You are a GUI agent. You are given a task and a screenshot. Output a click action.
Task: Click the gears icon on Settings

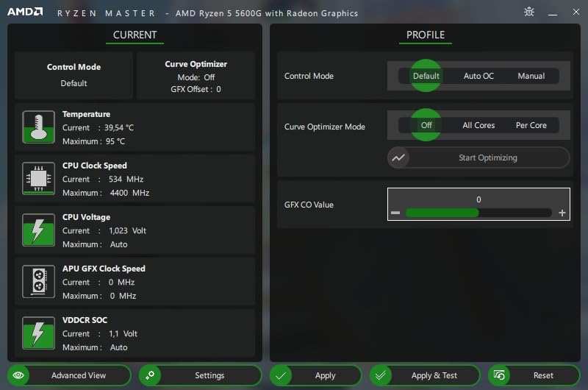[150, 375]
